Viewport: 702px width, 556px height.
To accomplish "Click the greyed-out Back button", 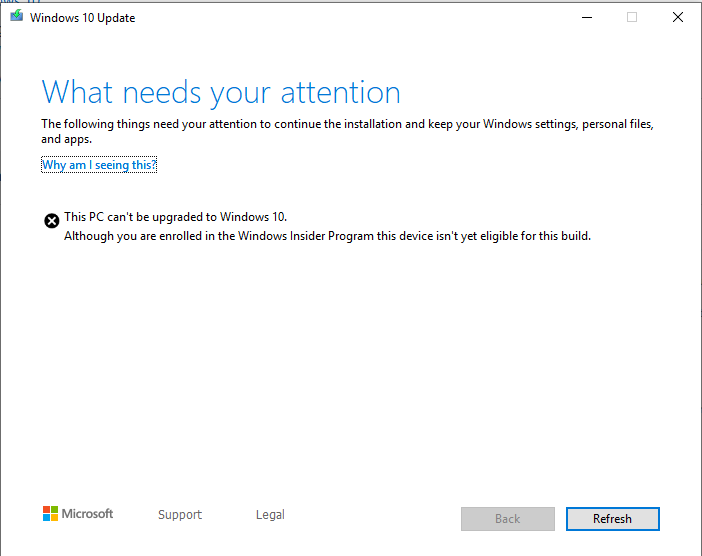I will (x=508, y=519).
